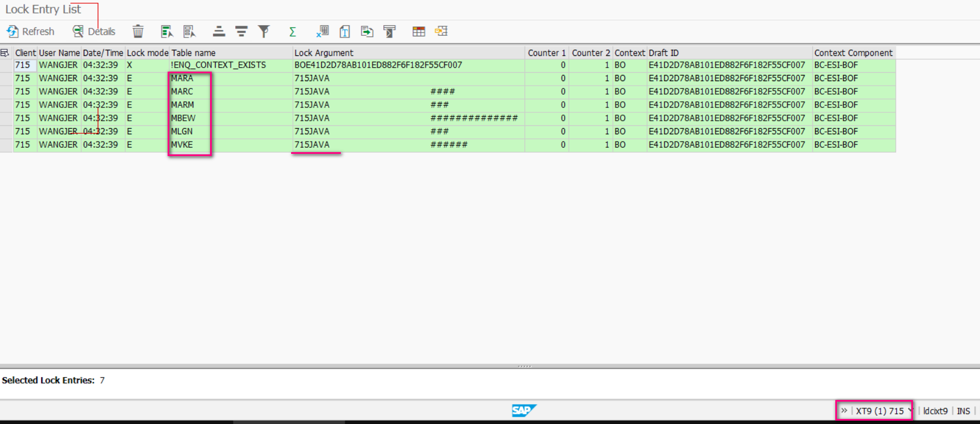
Task: Click the select layout icon
Action: (x=441, y=31)
